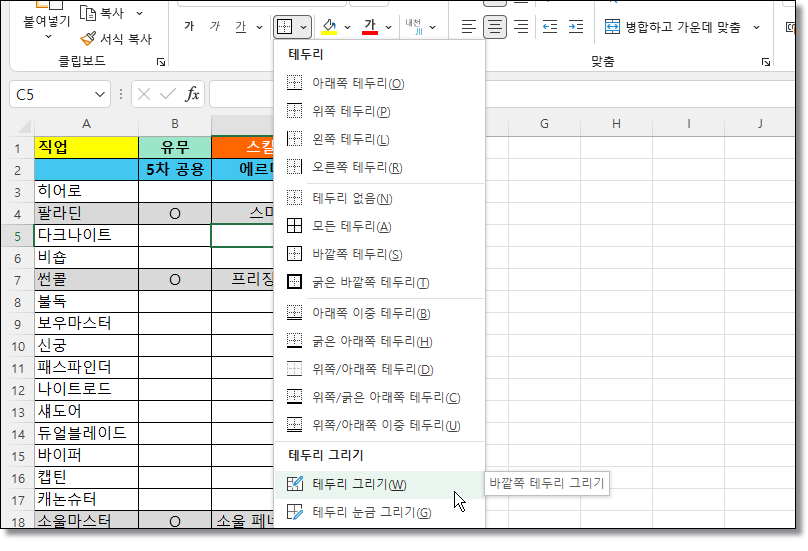
Task: Click Merge and Center (병합하고 가운데 맞춤)
Action: (672, 27)
